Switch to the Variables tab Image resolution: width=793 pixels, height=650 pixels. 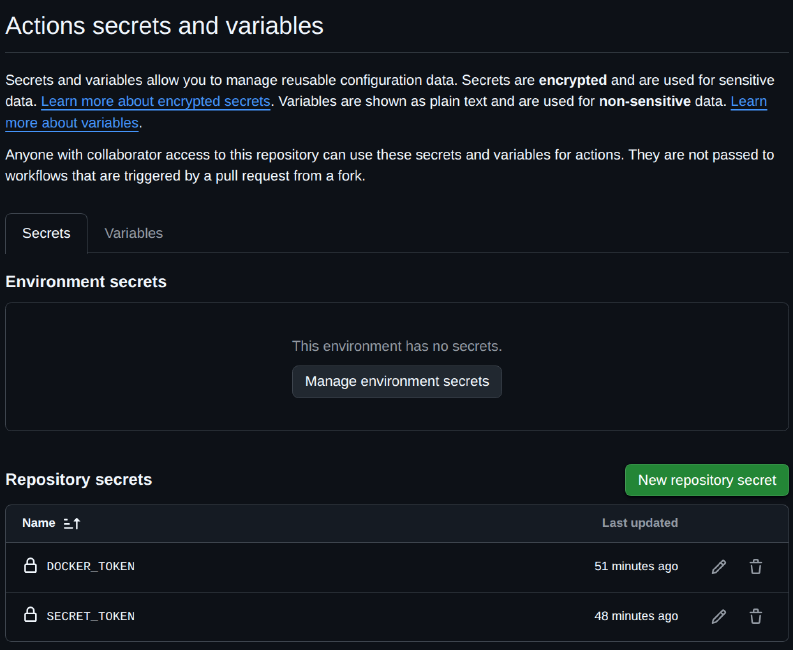point(134,233)
